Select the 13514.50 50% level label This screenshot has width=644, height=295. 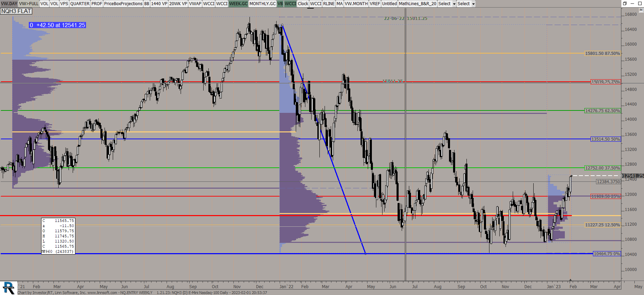tap(606, 139)
